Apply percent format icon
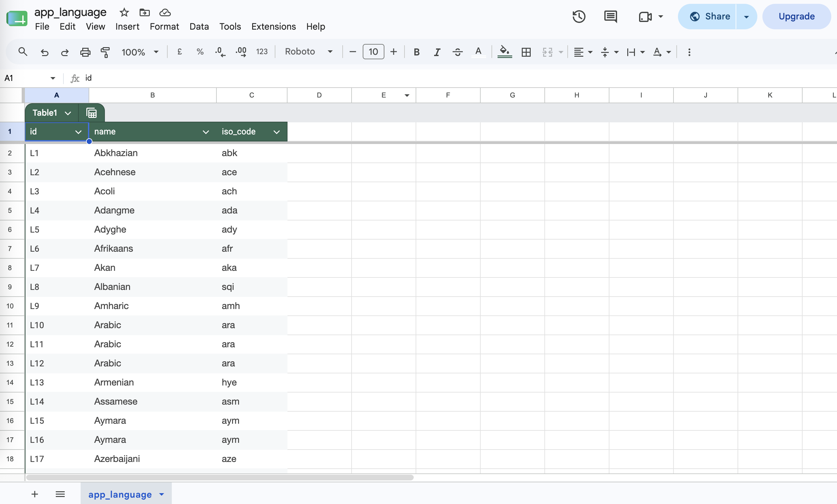 (x=200, y=52)
